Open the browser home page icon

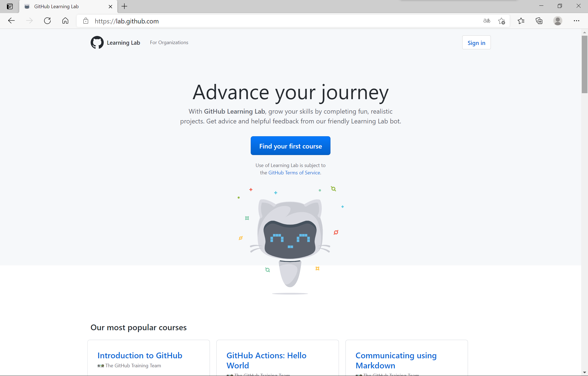click(65, 21)
